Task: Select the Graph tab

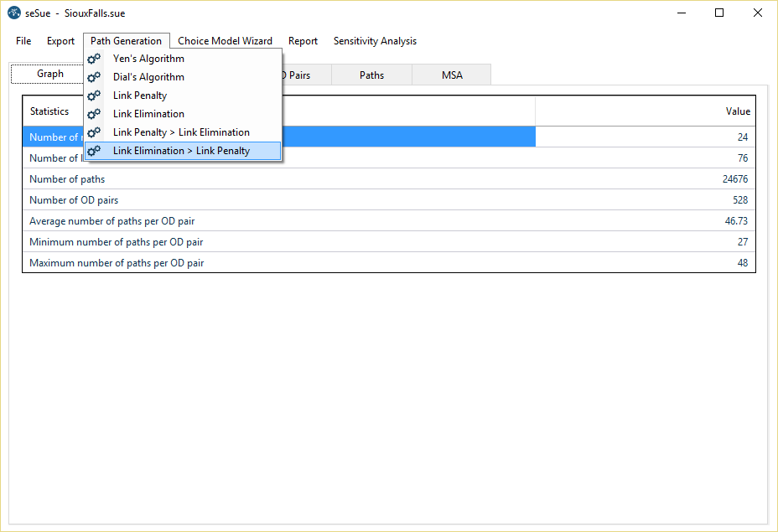Action: point(50,74)
